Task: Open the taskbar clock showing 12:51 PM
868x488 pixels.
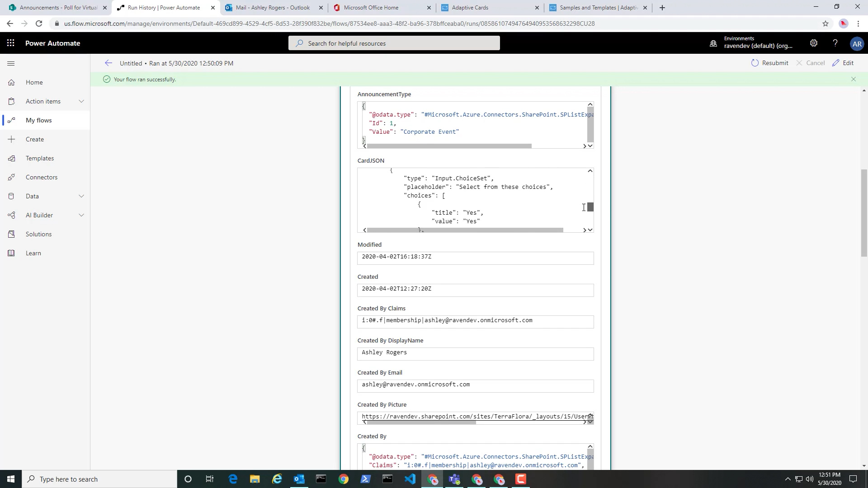Action: pos(830,479)
